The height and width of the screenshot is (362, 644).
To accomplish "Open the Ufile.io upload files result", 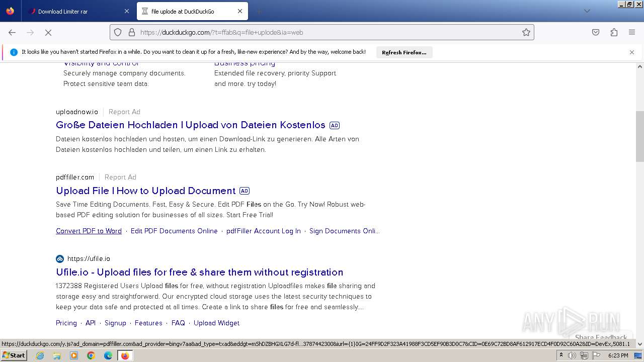I will click(200, 272).
